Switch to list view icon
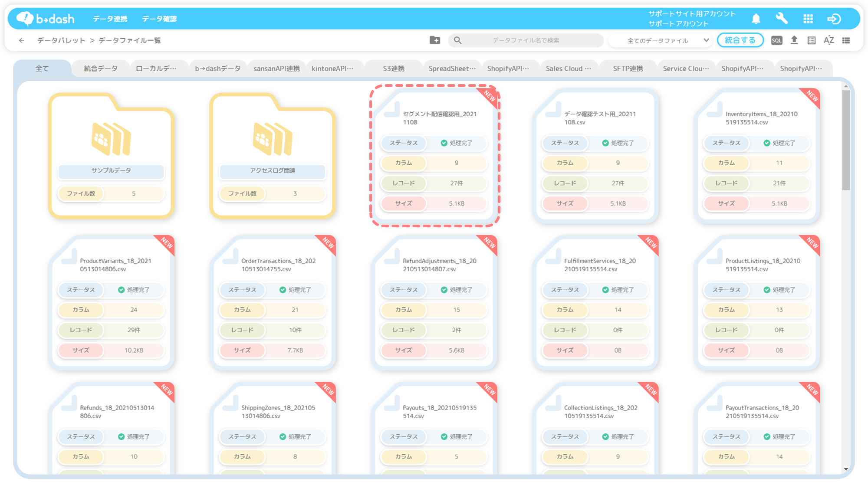The image size is (868, 488). pos(846,40)
